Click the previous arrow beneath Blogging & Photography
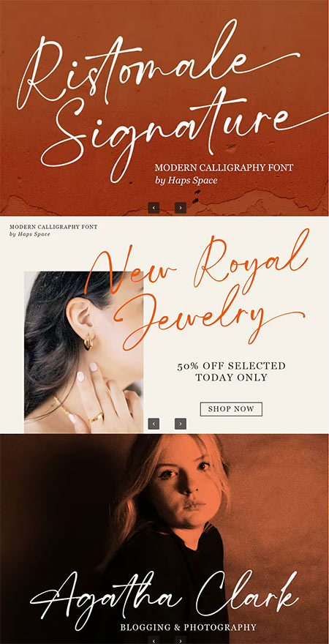 [154, 640]
